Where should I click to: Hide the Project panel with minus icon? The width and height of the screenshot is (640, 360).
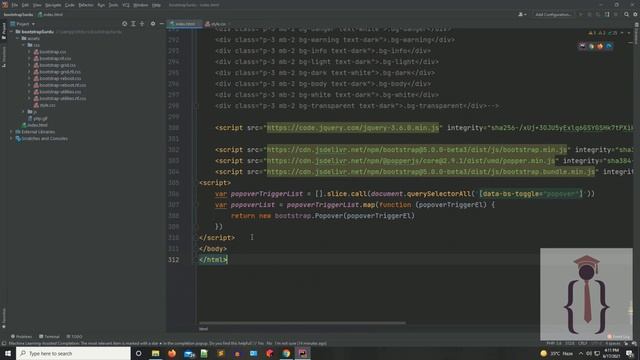[162, 24]
